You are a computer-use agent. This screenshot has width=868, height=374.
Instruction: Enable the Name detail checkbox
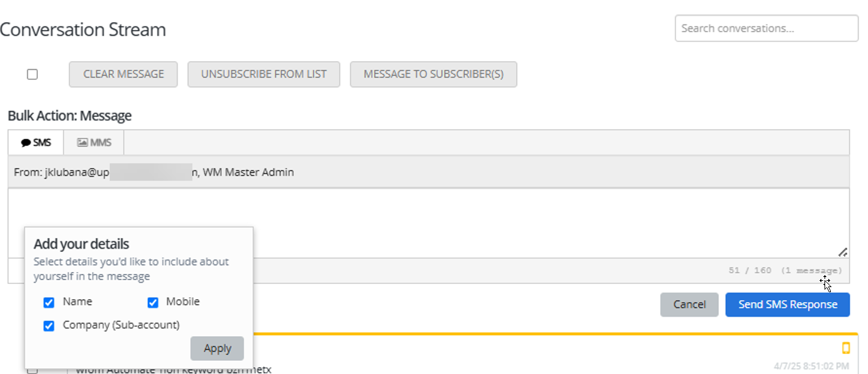coord(49,302)
